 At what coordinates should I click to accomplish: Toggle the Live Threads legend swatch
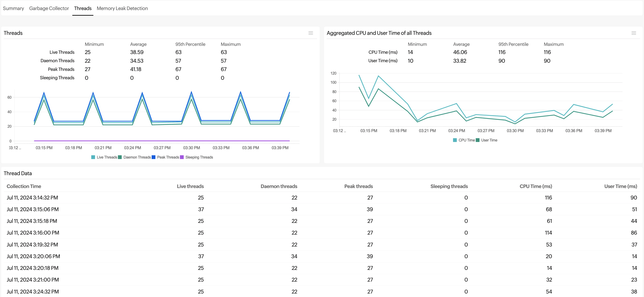coord(93,157)
